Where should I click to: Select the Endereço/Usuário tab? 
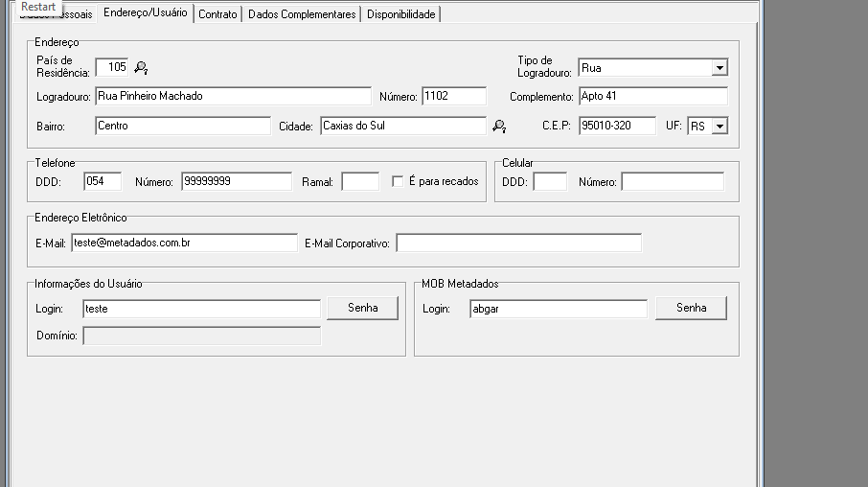146,13
